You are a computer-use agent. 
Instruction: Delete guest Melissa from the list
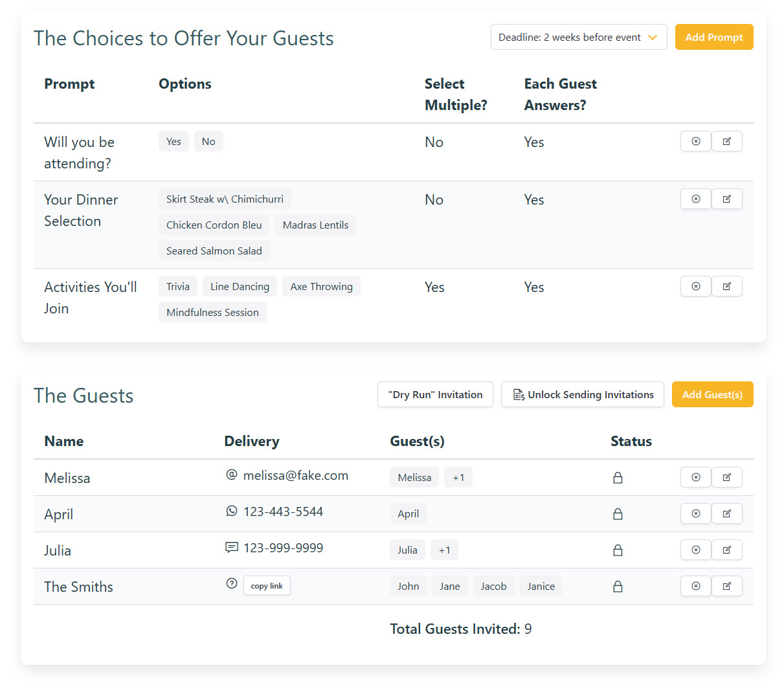(695, 477)
